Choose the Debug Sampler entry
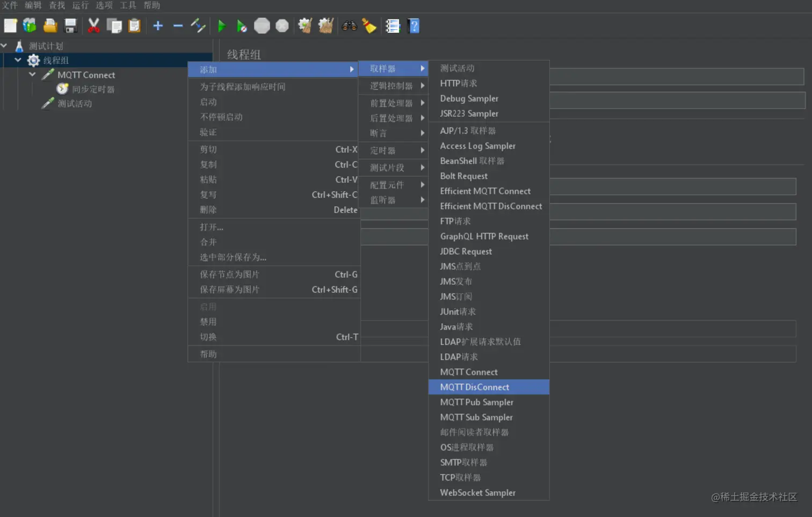This screenshot has height=517, width=812. 468,98
